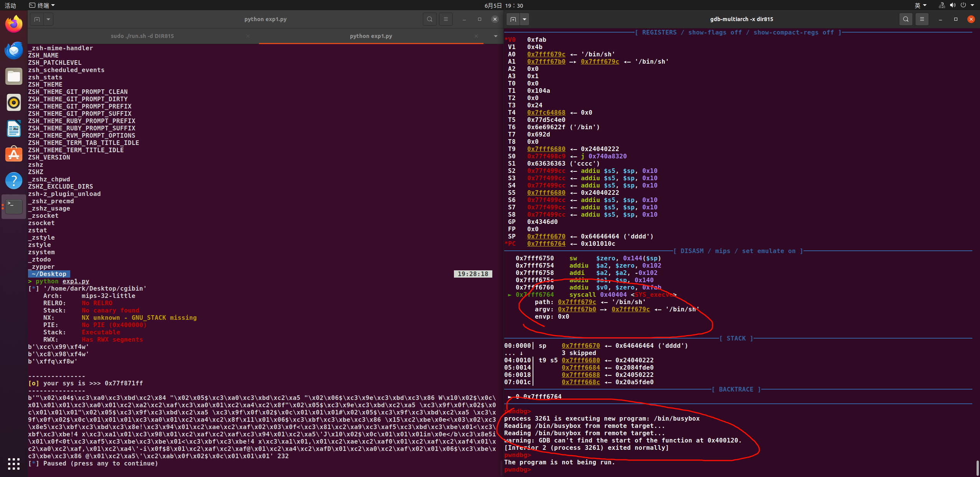
Task: Close the sudo ./run.sh tab
Action: (248, 36)
